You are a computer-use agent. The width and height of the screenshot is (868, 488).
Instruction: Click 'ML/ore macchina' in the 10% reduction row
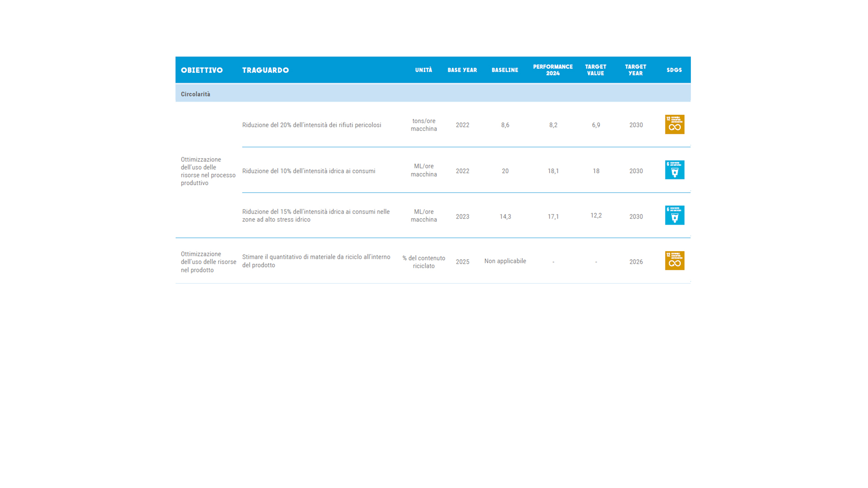(x=424, y=170)
